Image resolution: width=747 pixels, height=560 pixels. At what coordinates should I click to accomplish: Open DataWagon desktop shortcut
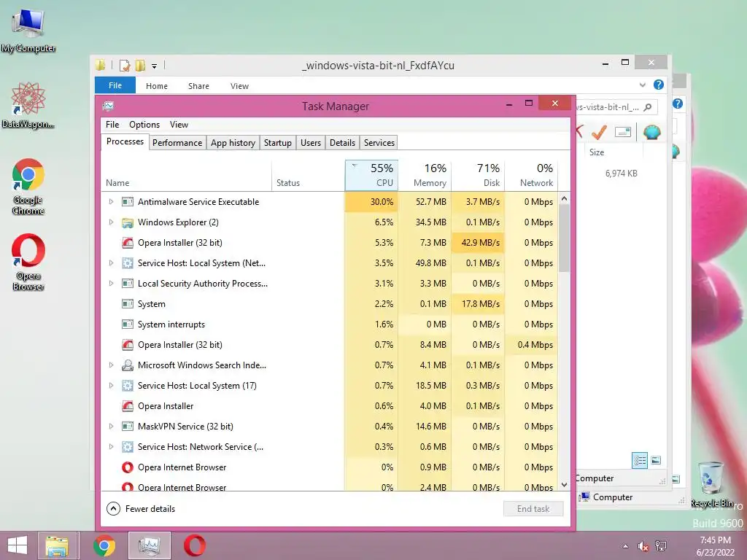28,105
